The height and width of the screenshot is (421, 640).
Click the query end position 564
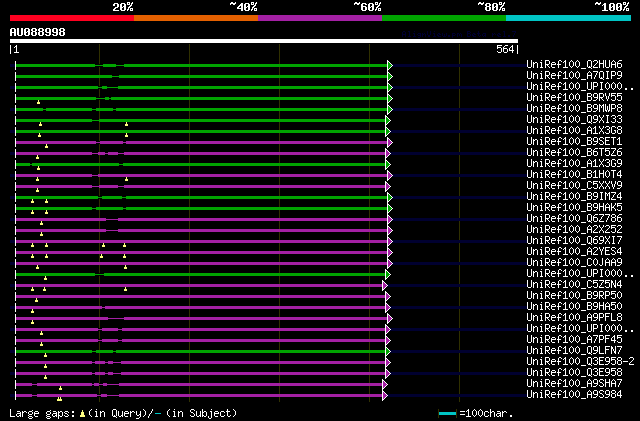click(505, 49)
